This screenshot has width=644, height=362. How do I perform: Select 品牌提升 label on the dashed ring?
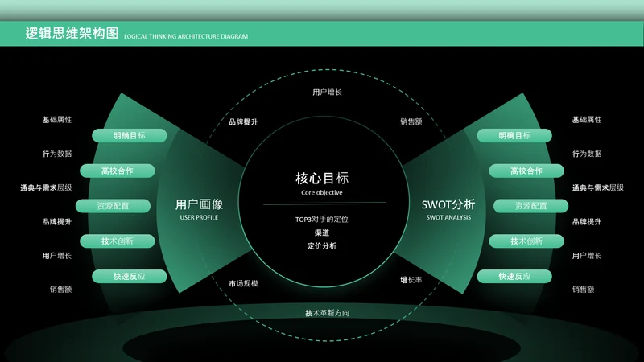(x=243, y=122)
